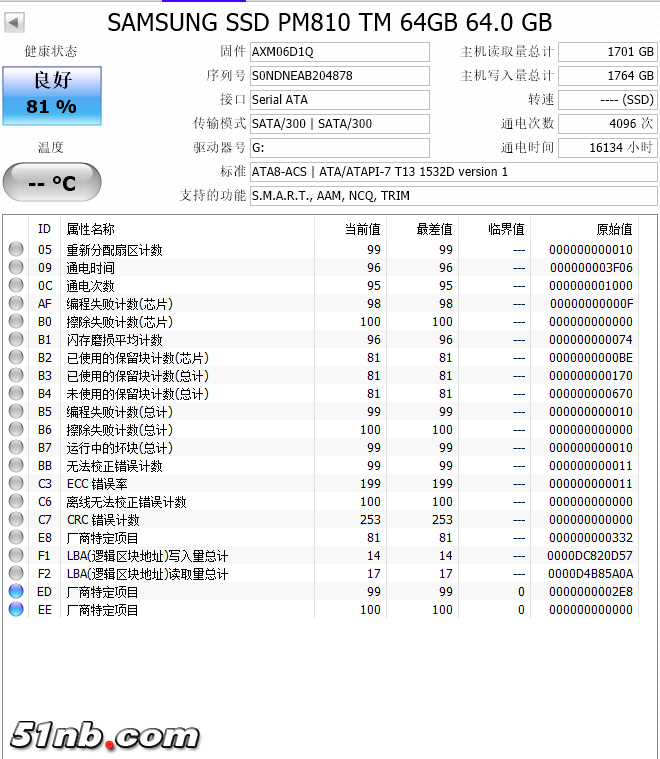
Task: Click the blue status circle for attribute ED
Action: pyautogui.click(x=16, y=592)
